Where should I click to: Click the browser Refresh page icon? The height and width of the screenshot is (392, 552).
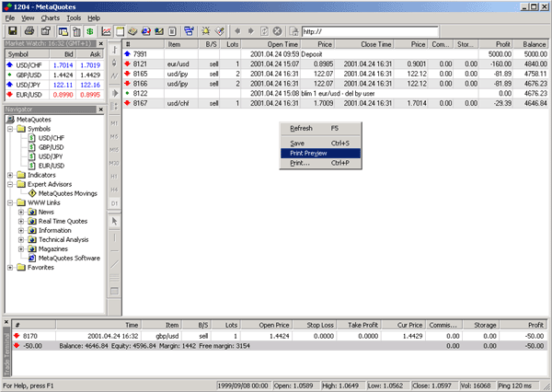pos(264,31)
